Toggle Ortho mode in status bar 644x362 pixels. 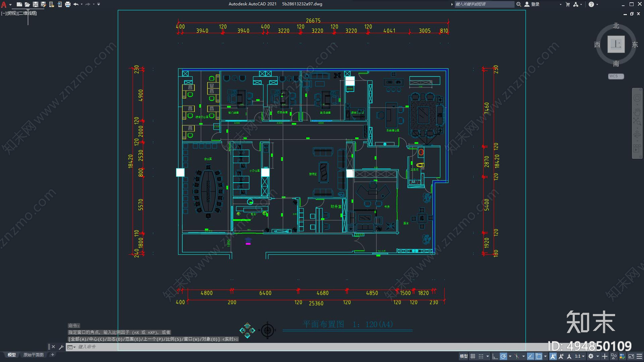click(x=495, y=356)
